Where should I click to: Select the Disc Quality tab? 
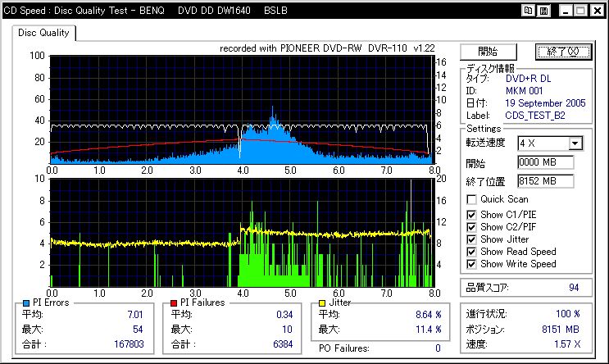(x=44, y=33)
